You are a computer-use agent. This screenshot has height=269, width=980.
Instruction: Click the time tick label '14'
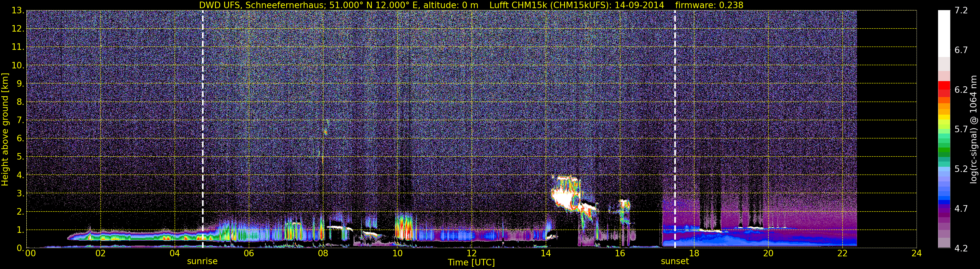tap(545, 254)
